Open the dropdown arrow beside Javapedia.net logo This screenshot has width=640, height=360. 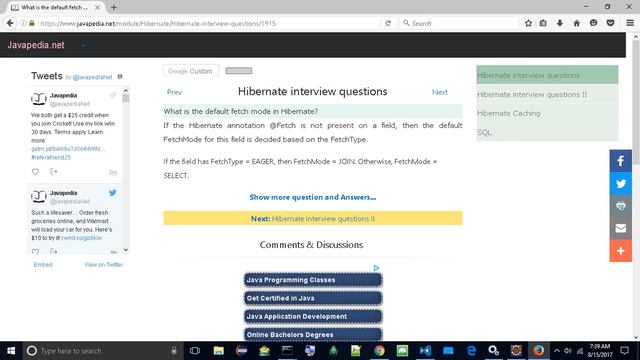coord(83,45)
